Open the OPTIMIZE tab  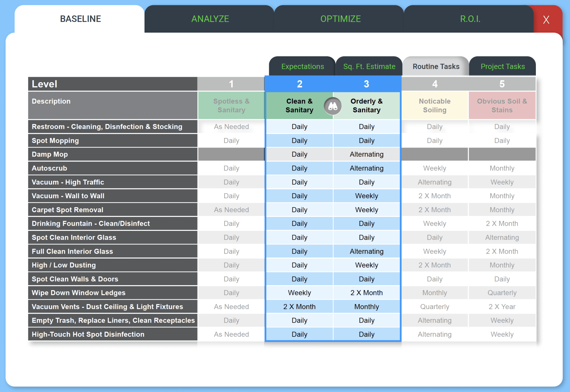pyautogui.click(x=341, y=19)
